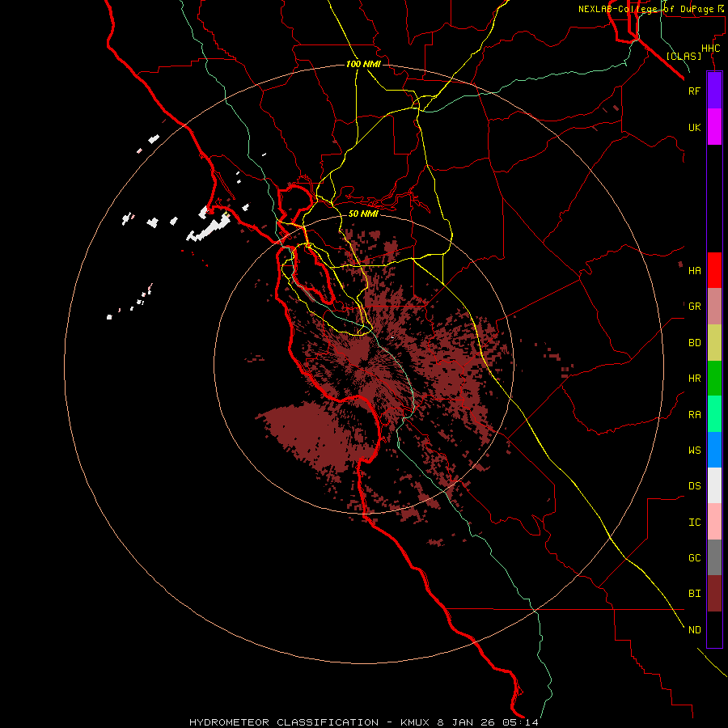Click the BD legend label
The image size is (728, 728).
coord(694,343)
